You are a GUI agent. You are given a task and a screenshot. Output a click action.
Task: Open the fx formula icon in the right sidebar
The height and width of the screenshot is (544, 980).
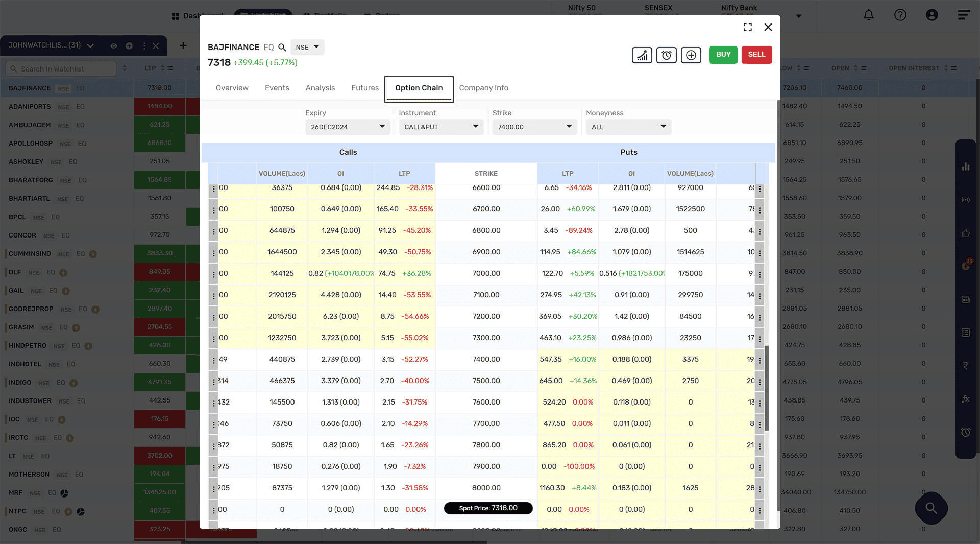pos(966,399)
